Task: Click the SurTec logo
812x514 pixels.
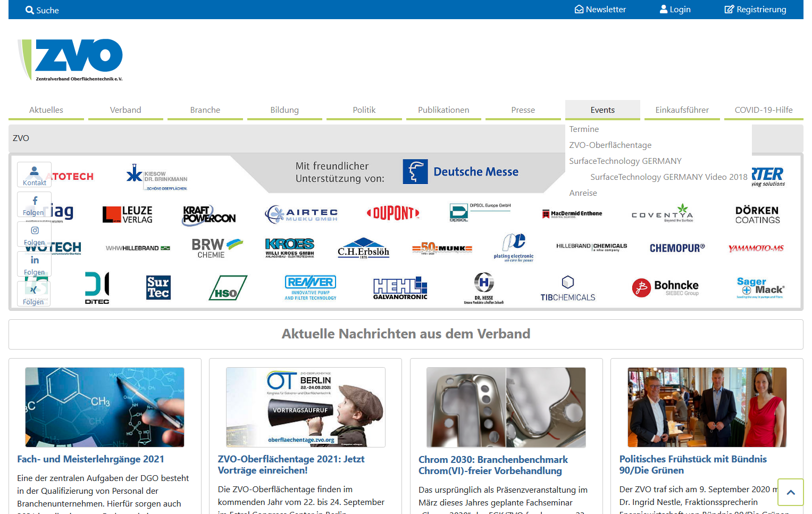Action: 158,287
